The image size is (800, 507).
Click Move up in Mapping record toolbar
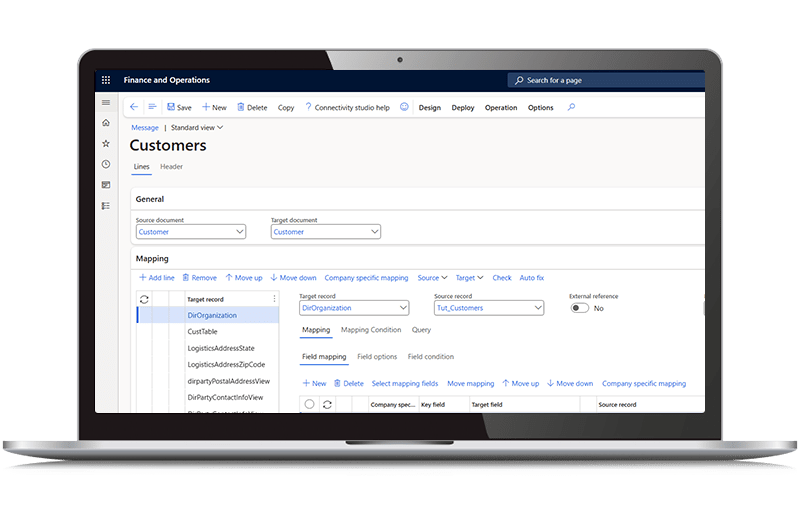(x=244, y=278)
